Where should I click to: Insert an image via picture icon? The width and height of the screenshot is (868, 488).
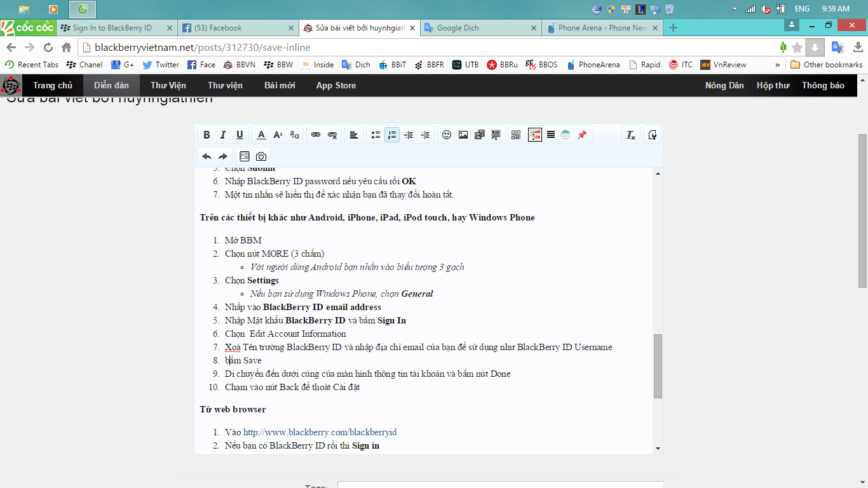pos(463,135)
